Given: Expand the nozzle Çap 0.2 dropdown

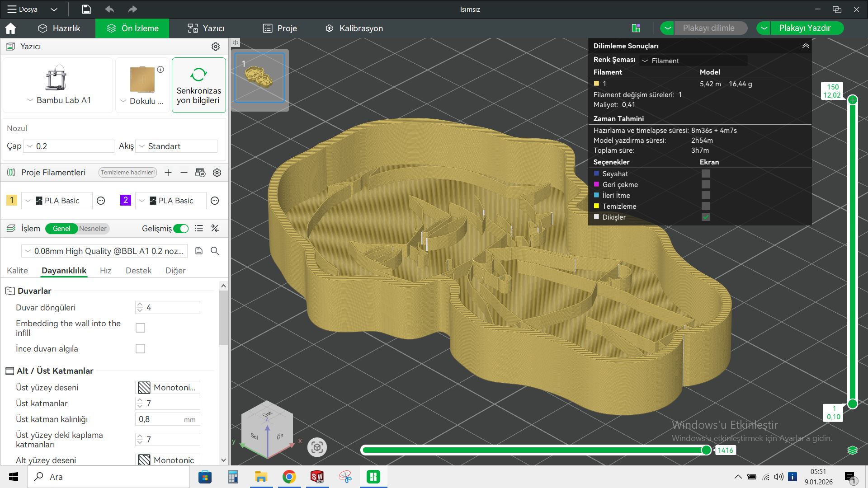Looking at the screenshot, I should (x=69, y=146).
